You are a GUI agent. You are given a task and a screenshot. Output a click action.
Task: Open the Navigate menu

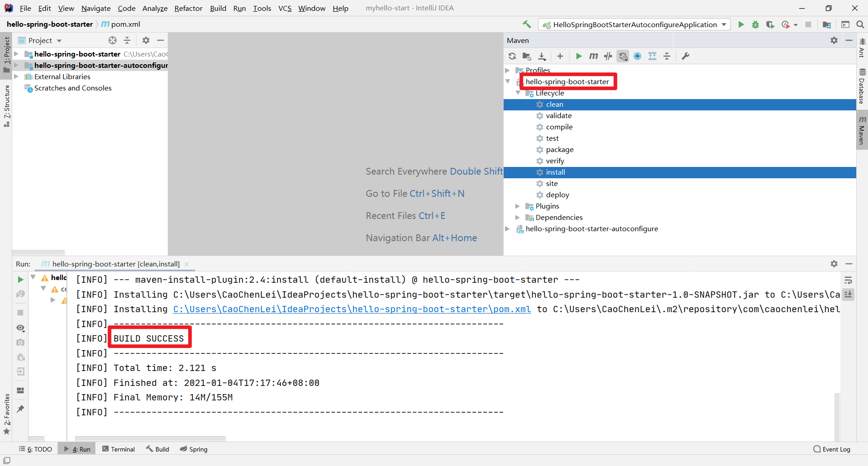(96, 8)
